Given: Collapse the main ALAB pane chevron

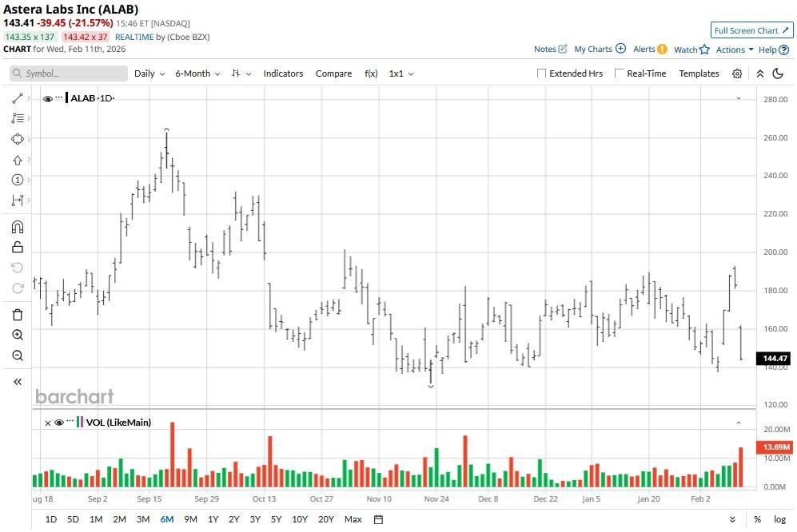Looking at the screenshot, I should click(x=739, y=98).
